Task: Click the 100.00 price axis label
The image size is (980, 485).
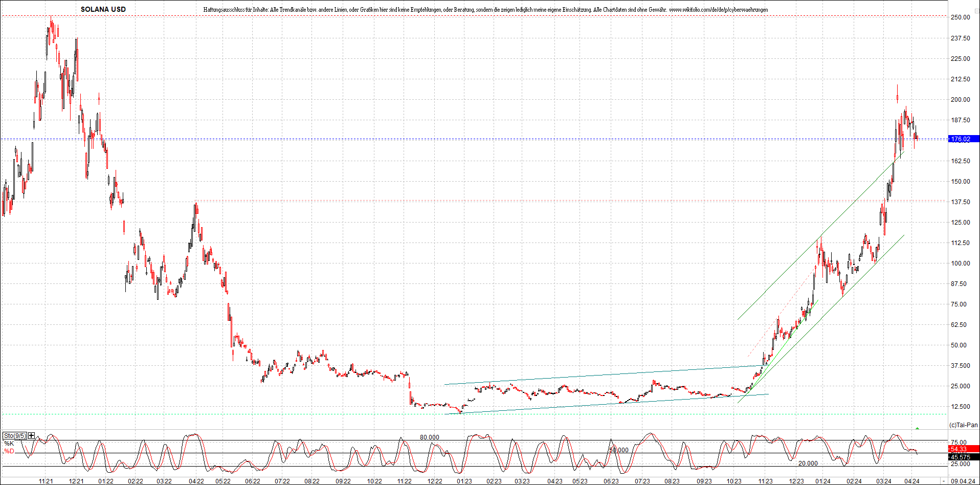Action: tap(960, 263)
